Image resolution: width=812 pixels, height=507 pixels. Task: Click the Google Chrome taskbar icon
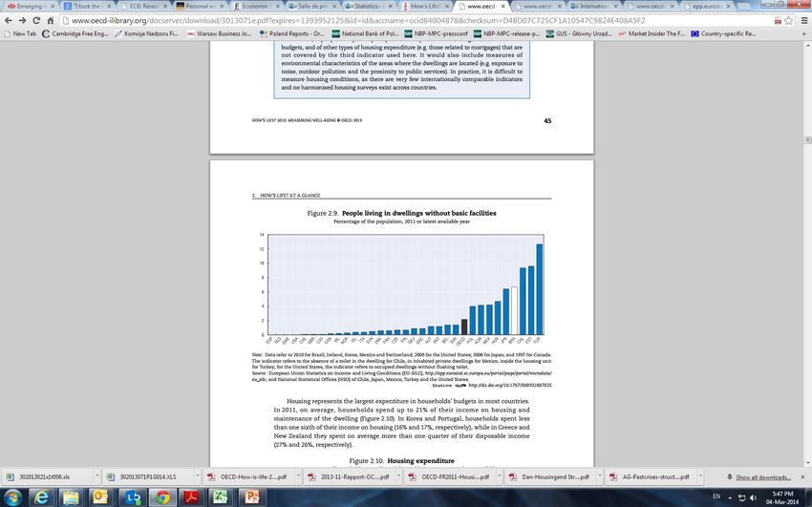(x=163, y=496)
